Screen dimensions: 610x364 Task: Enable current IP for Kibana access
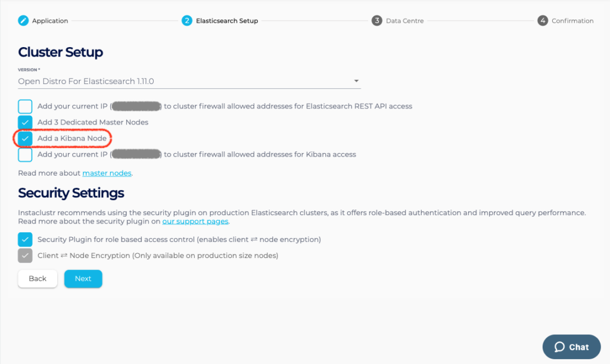point(25,155)
